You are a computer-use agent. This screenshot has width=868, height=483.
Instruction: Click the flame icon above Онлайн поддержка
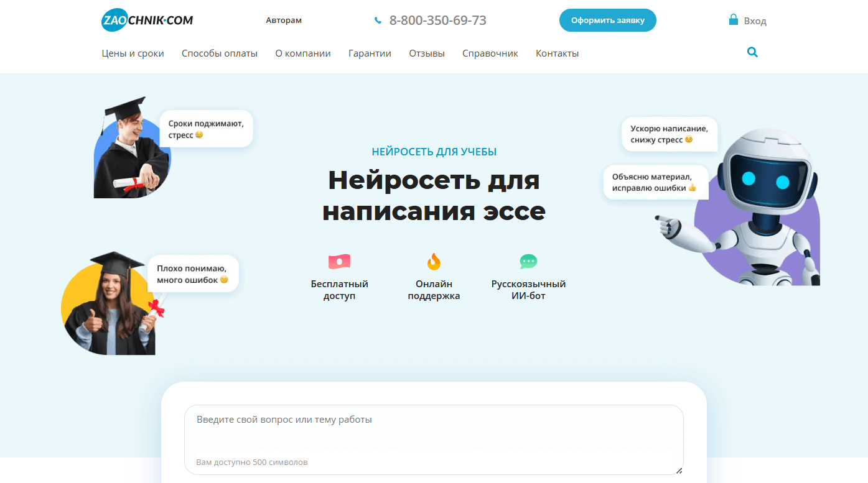pyautogui.click(x=434, y=261)
